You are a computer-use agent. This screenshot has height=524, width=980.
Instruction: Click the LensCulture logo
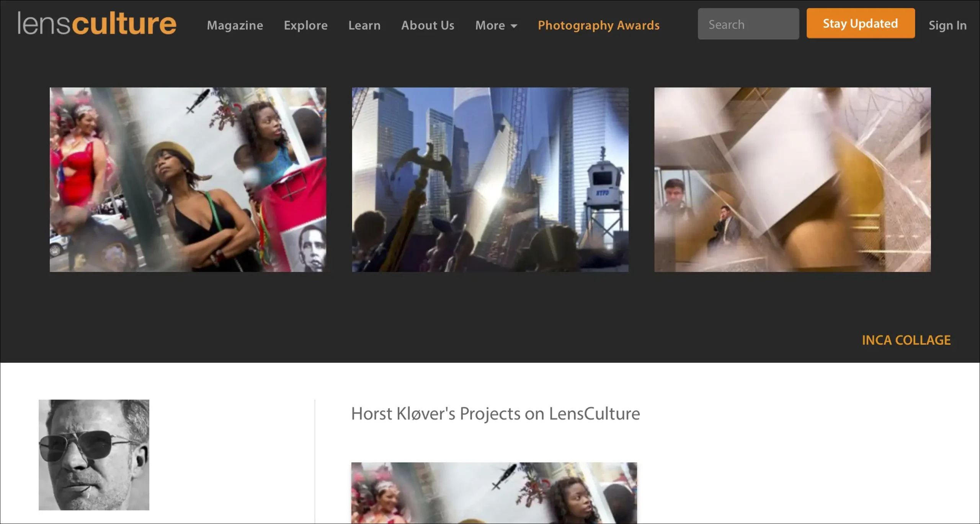(x=97, y=24)
